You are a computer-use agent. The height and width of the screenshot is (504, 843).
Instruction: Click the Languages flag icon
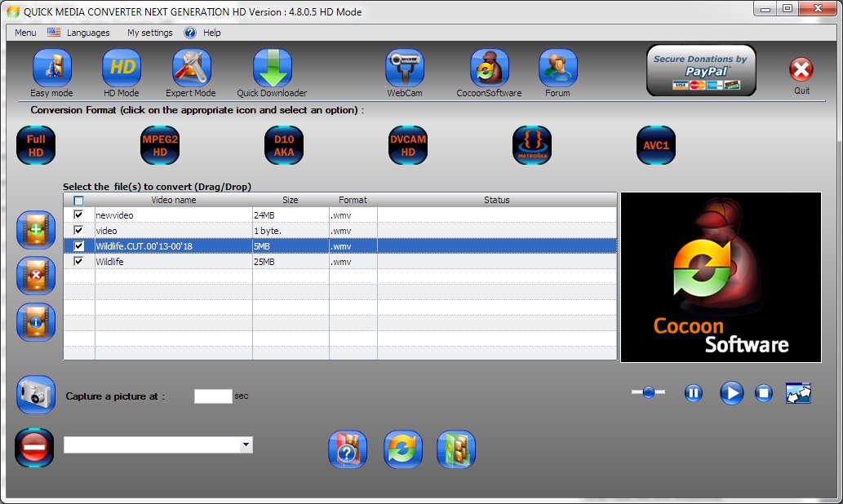54,33
